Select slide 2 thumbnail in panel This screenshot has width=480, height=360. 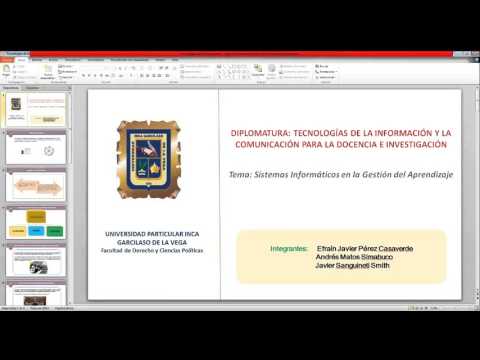point(36,148)
